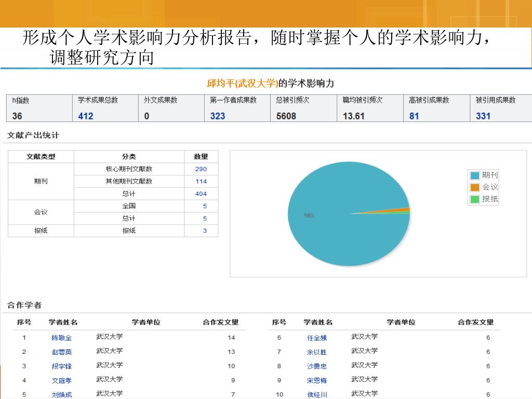Open coauthor 任全娥 profile link
Screen dimensions: 532x399
coord(317,338)
